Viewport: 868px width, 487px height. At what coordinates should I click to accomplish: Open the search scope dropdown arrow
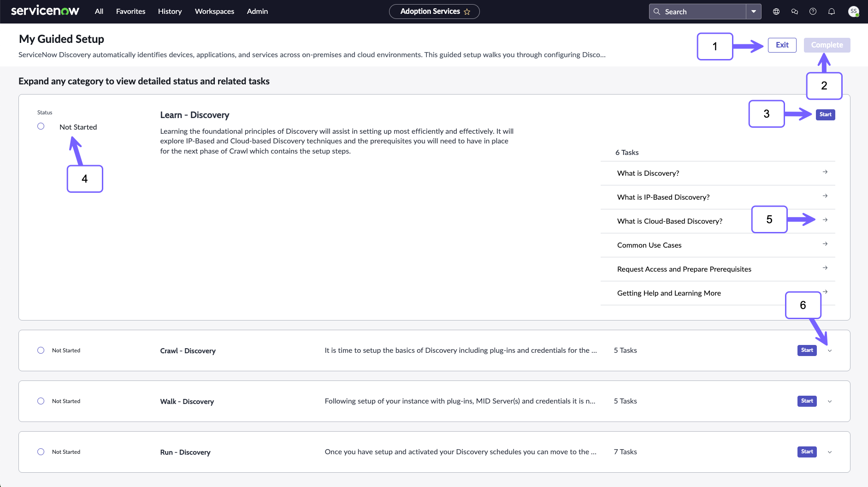754,12
